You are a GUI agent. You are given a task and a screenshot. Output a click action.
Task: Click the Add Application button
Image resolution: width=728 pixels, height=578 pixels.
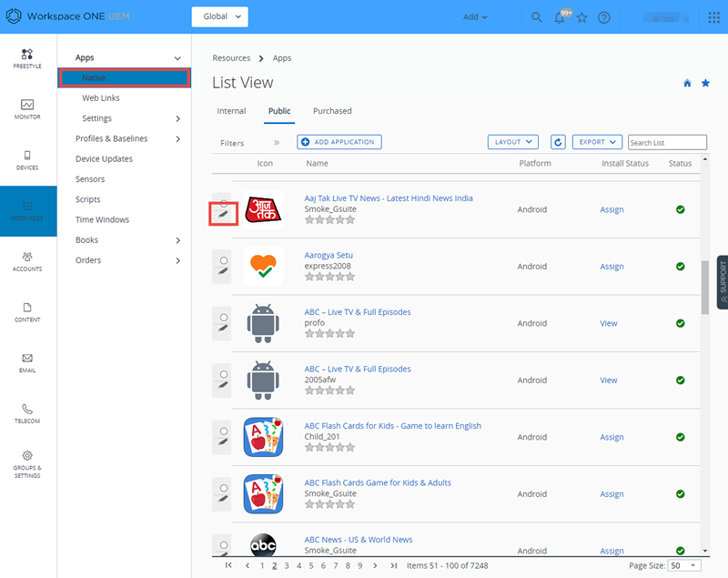pos(339,142)
